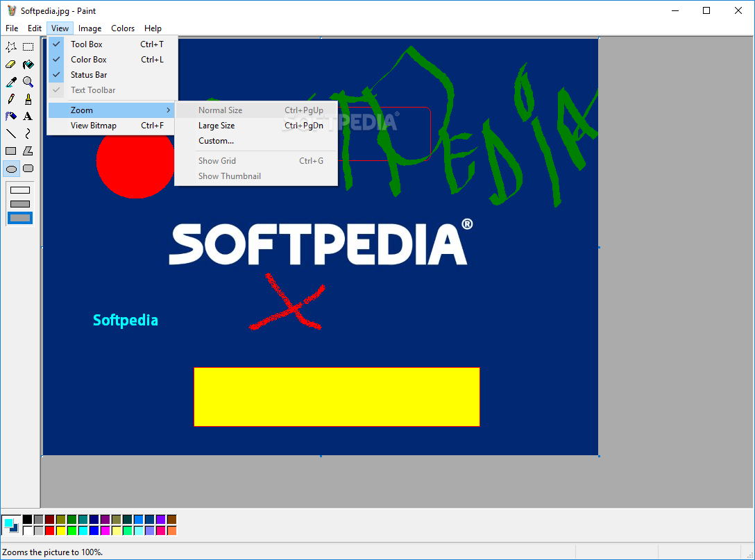The image size is (755, 560).
Task: Open the File menu
Action: point(12,28)
